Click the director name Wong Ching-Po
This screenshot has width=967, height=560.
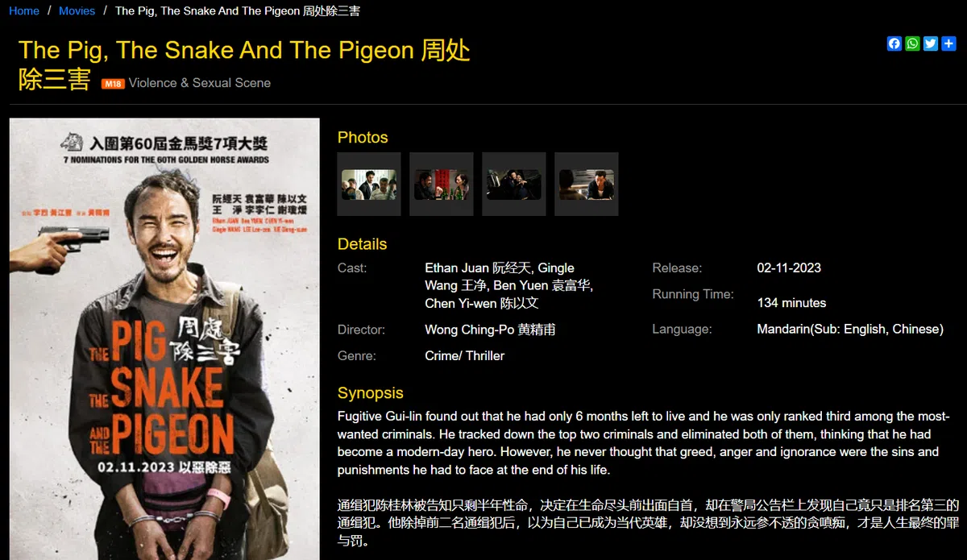pyautogui.click(x=490, y=330)
